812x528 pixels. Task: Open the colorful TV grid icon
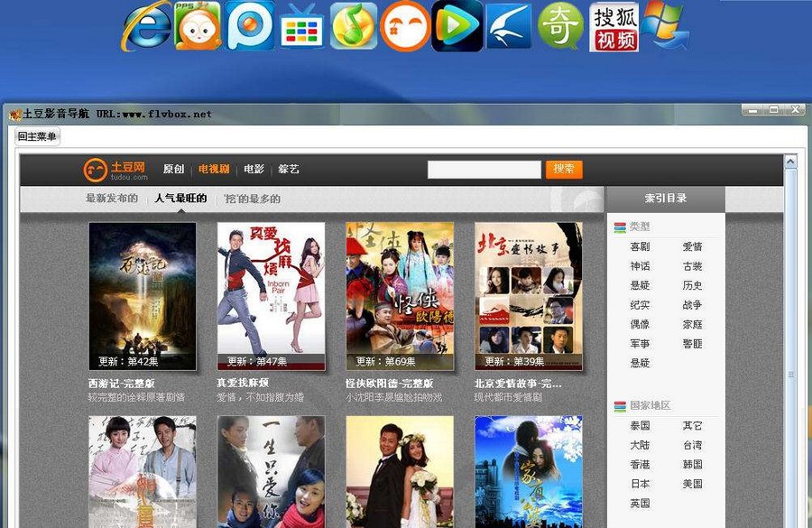coord(302,27)
